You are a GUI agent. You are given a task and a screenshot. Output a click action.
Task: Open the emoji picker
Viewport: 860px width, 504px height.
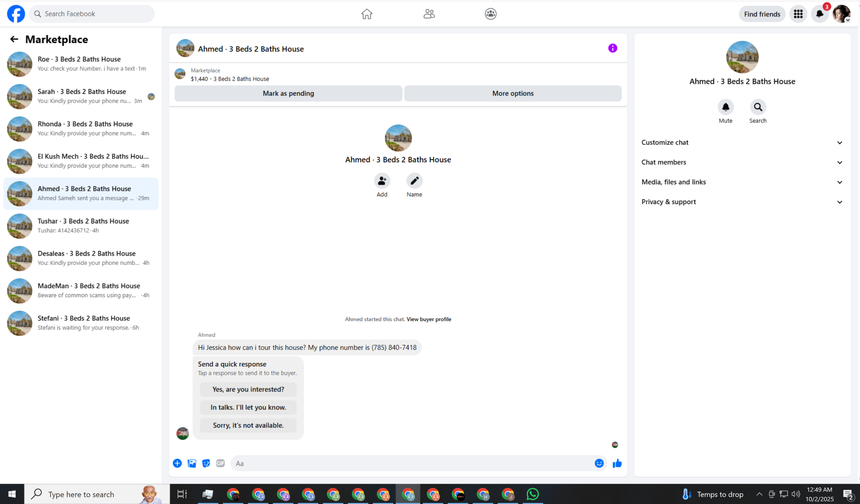point(599,463)
